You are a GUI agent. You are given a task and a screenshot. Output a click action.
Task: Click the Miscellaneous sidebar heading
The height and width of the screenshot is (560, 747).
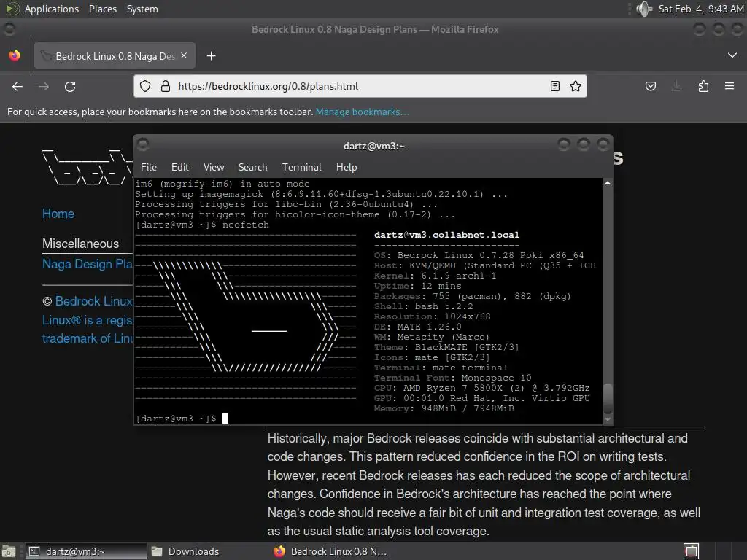[x=80, y=244]
